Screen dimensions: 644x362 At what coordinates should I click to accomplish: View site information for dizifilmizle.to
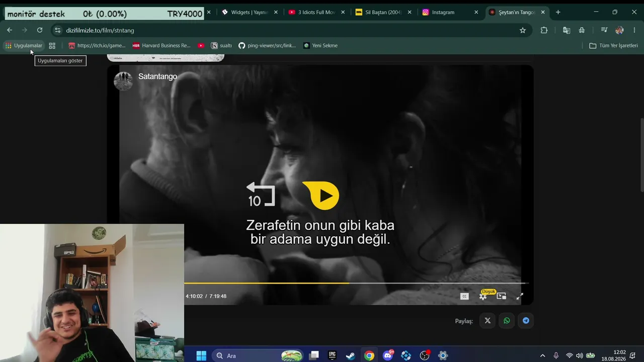pos(57,30)
